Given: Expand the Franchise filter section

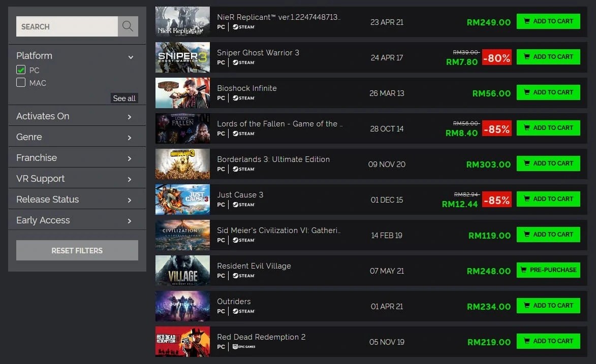Looking at the screenshot, I should (77, 157).
